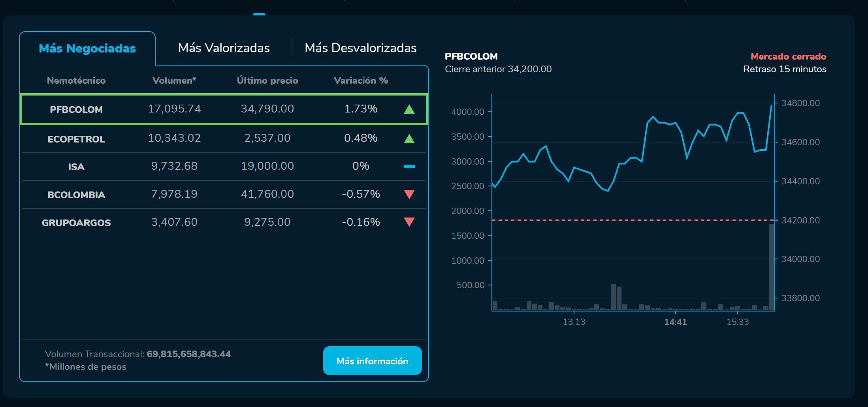Viewport: 868px width, 407px height.
Task: Sort by the Volumen column header
Action: point(175,80)
